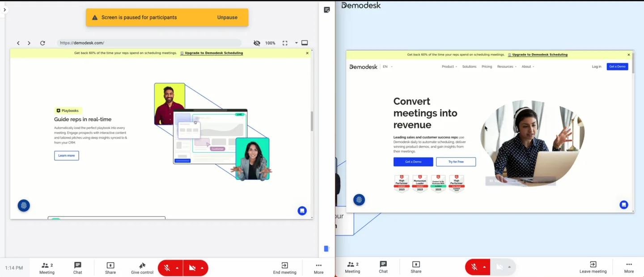This screenshot has width=644, height=277.
Task: Open the Resources menu
Action: tap(507, 67)
